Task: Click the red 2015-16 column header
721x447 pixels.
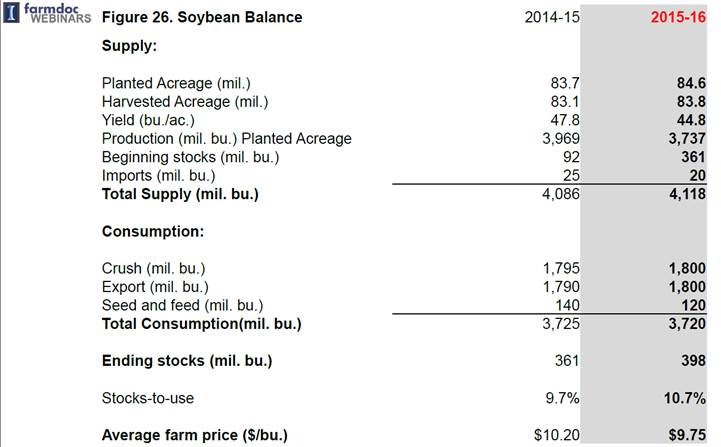Action: (679, 18)
